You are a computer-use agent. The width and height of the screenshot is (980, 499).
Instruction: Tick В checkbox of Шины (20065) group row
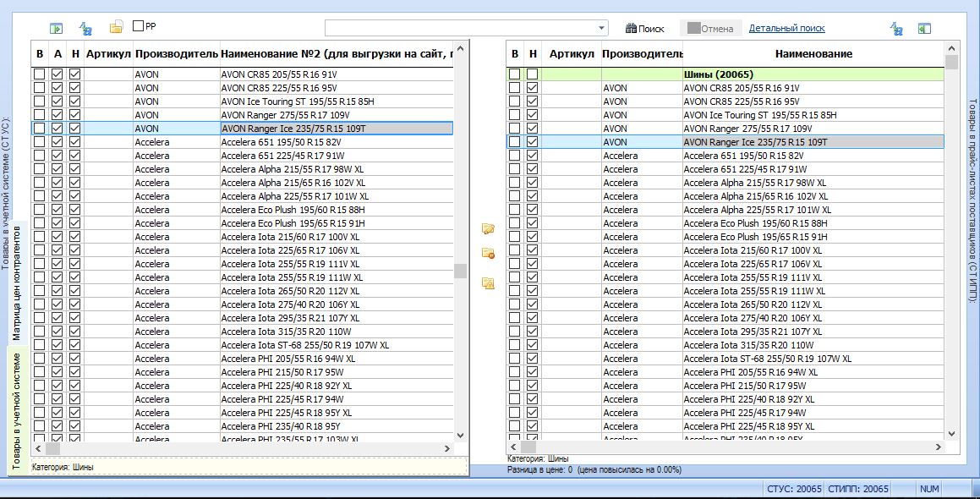point(514,74)
